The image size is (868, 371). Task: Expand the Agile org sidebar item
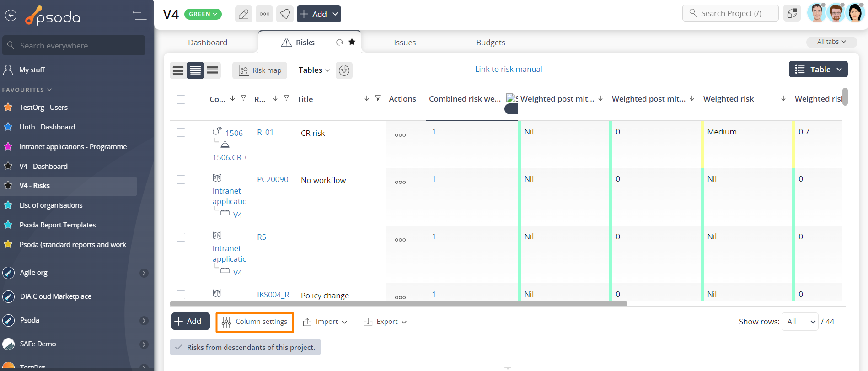pos(144,273)
